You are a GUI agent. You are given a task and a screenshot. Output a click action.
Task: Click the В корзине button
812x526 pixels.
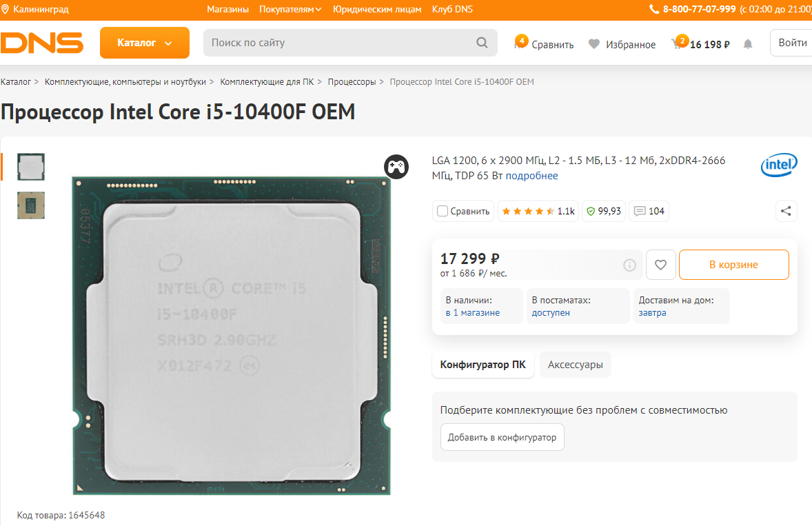pos(733,265)
